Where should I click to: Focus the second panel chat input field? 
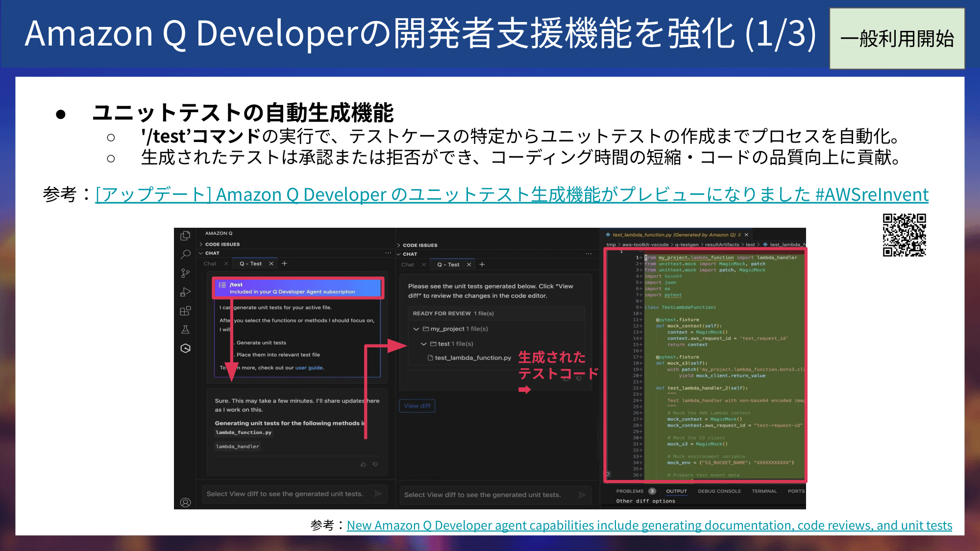495,495
